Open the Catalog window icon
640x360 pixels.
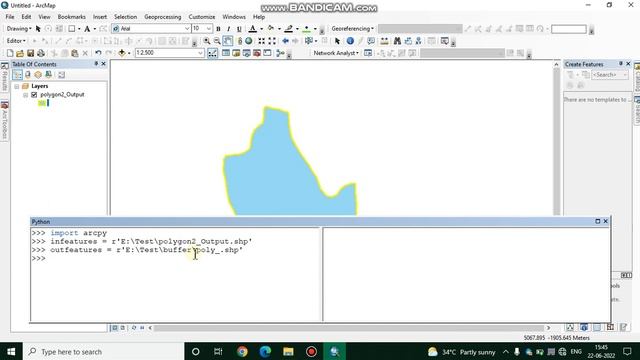coord(236,53)
